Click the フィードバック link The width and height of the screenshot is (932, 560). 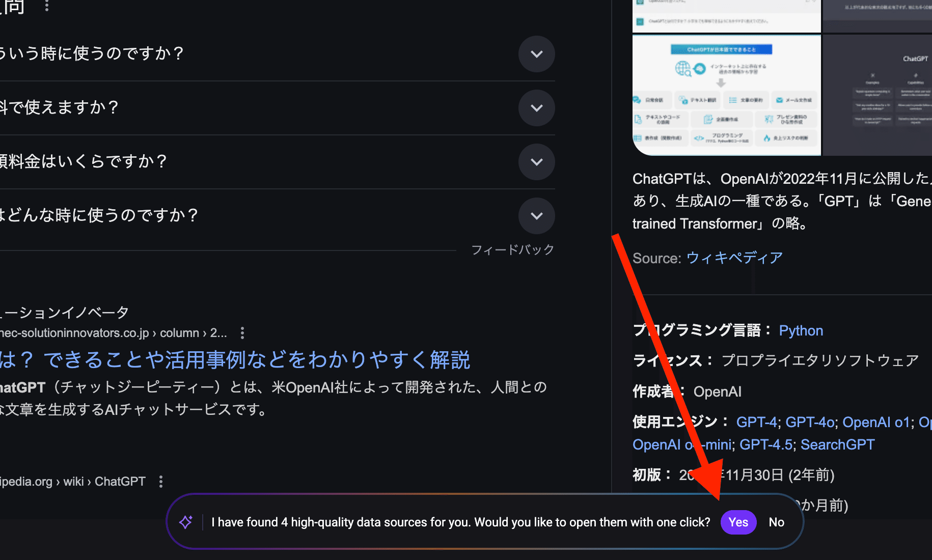click(x=512, y=250)
